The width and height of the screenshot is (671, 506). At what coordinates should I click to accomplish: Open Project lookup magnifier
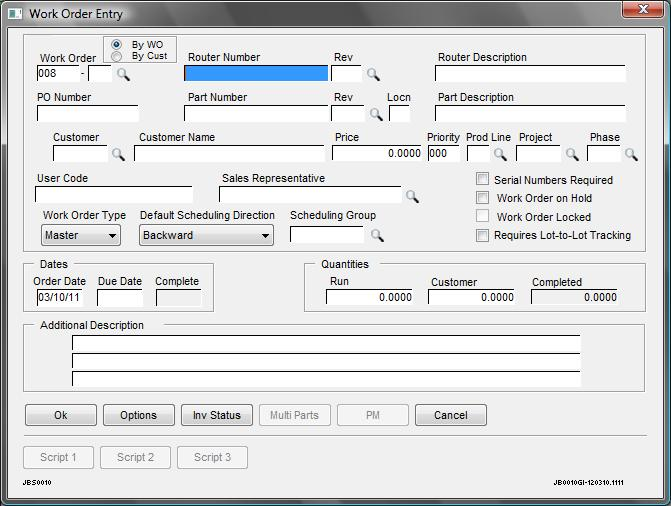(x=572, y=154)
